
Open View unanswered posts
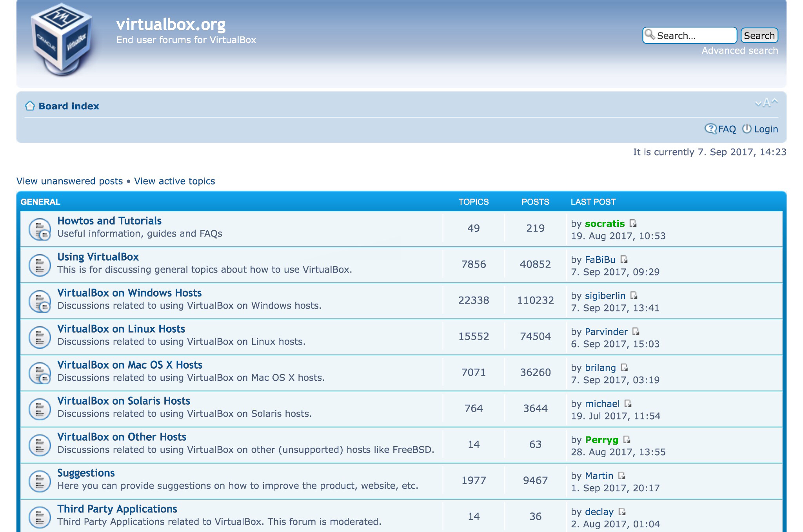pos(69,181)
